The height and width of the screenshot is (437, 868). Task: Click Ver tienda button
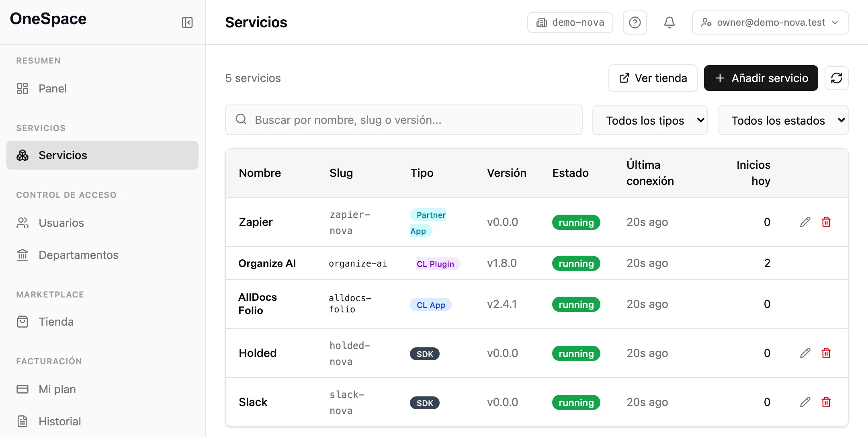click(653, 78)
